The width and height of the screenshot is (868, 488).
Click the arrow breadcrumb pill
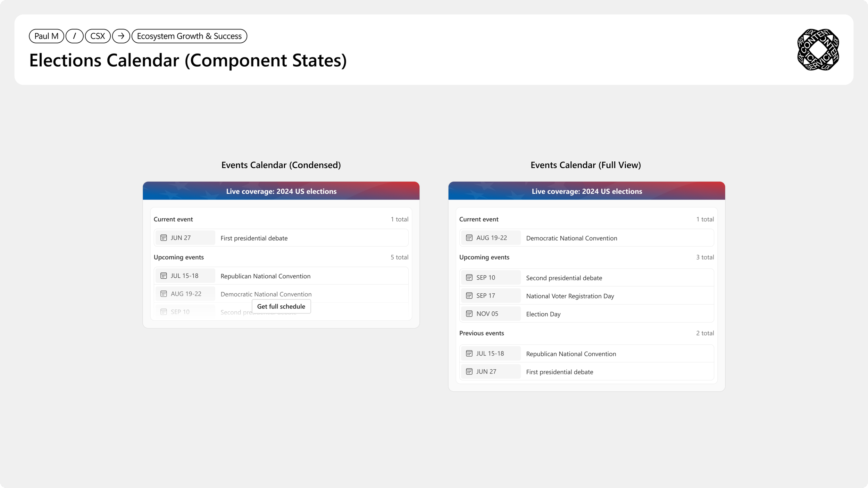pyautogui.click(x=121, y=36)
